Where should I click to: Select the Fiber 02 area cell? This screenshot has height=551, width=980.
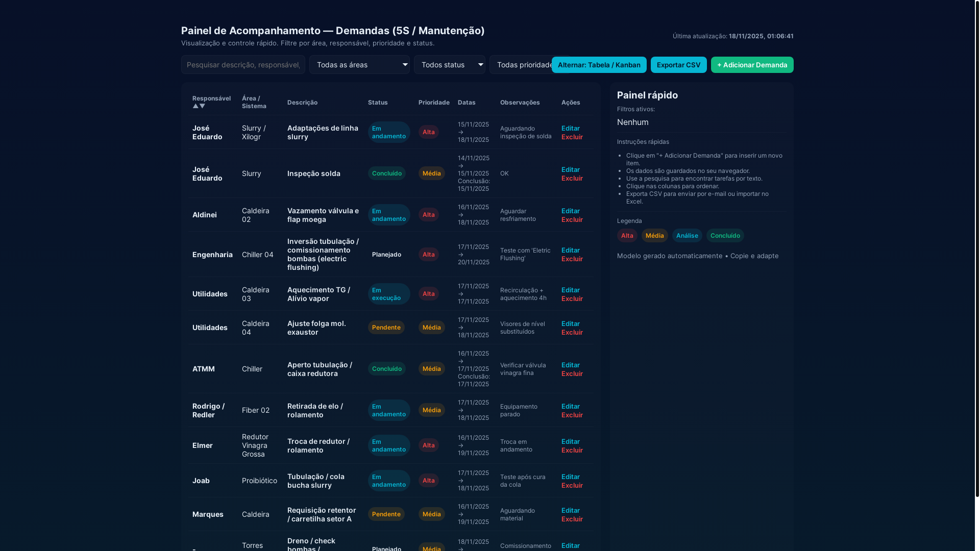(256, 410)
